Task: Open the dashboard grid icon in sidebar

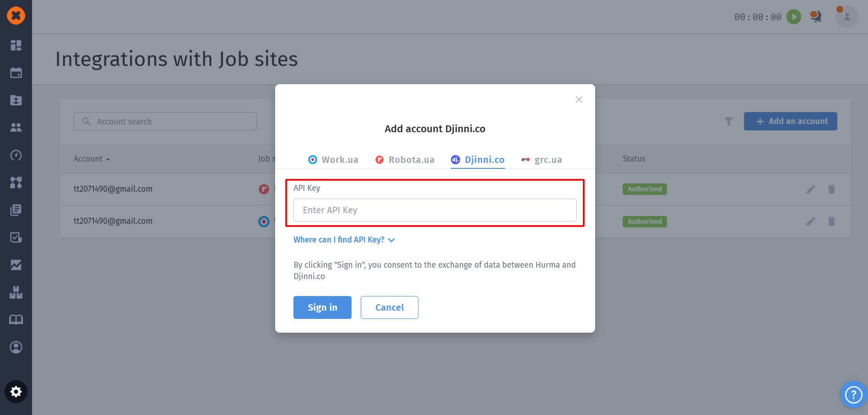Action: tap(16, 45)
